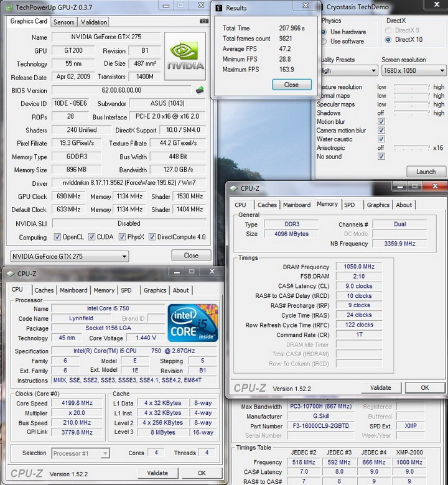
Task: Click the Close button in GPU-Z
Action: tap(191, 256)
